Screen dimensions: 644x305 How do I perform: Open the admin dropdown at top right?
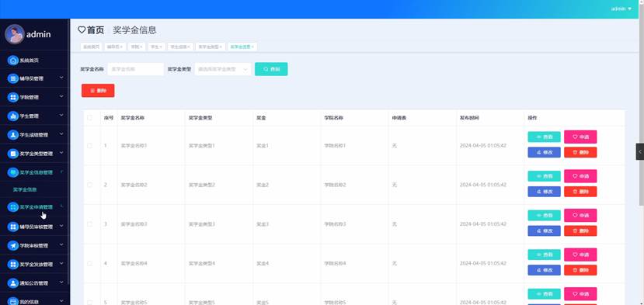(x=621, y=9)
